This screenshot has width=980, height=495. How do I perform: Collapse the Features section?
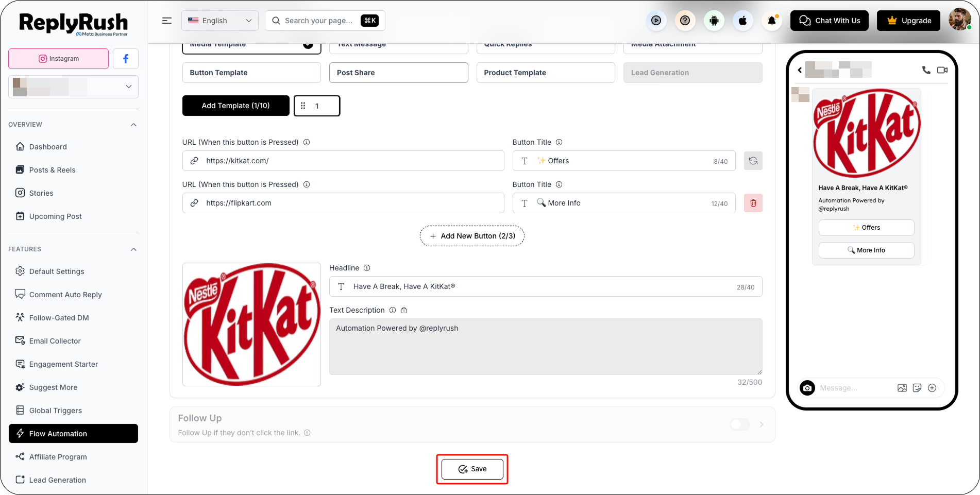(x=133, y=249)
